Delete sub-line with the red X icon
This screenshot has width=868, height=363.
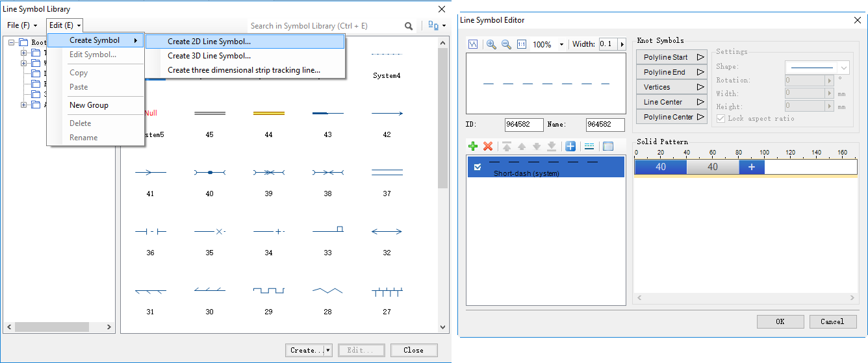coord(487,147)
